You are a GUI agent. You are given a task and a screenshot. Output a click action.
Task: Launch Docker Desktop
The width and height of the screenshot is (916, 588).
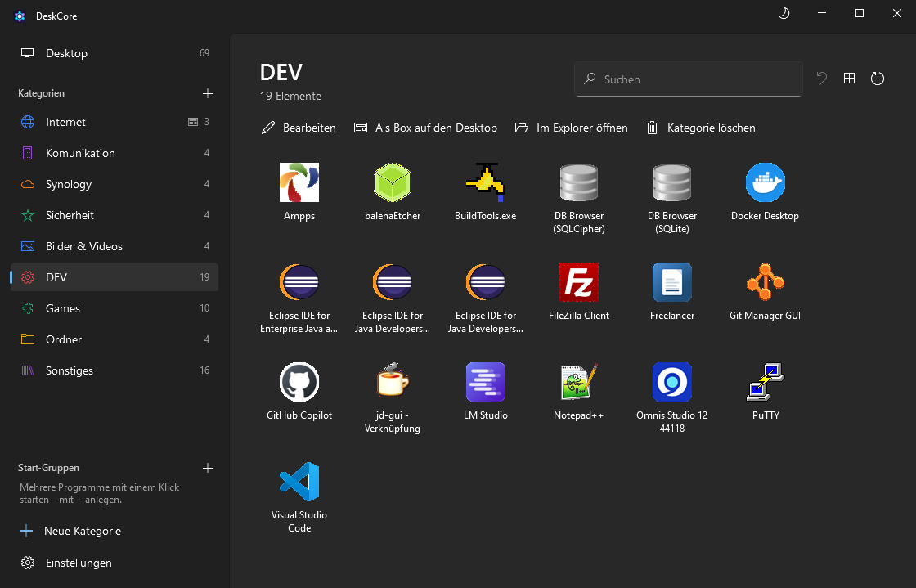click(x=766, y=182)
